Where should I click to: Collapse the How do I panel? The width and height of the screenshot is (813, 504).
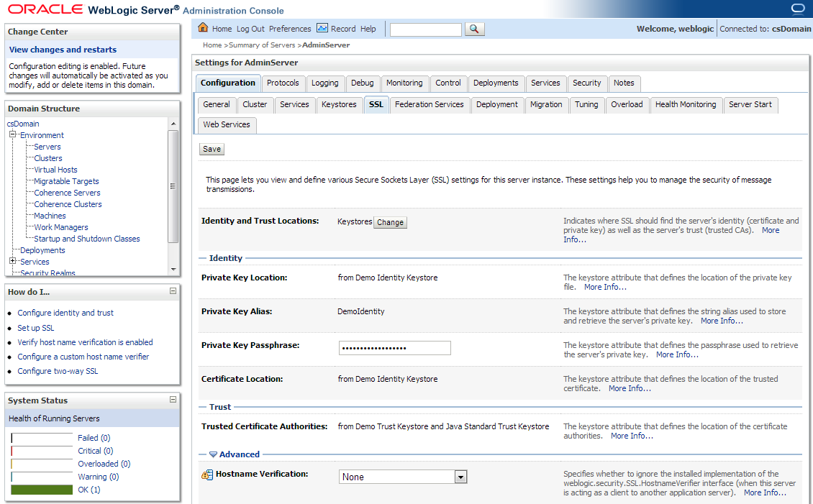[x=173, y=290]
